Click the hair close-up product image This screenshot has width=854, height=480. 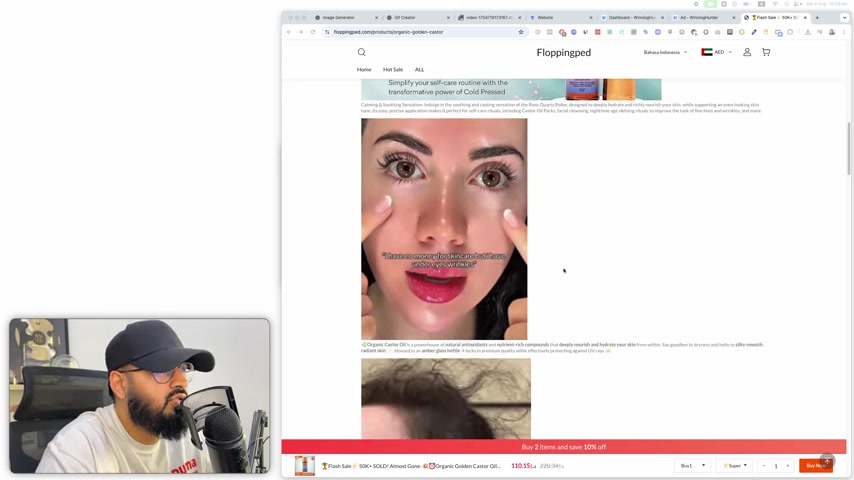446,398
